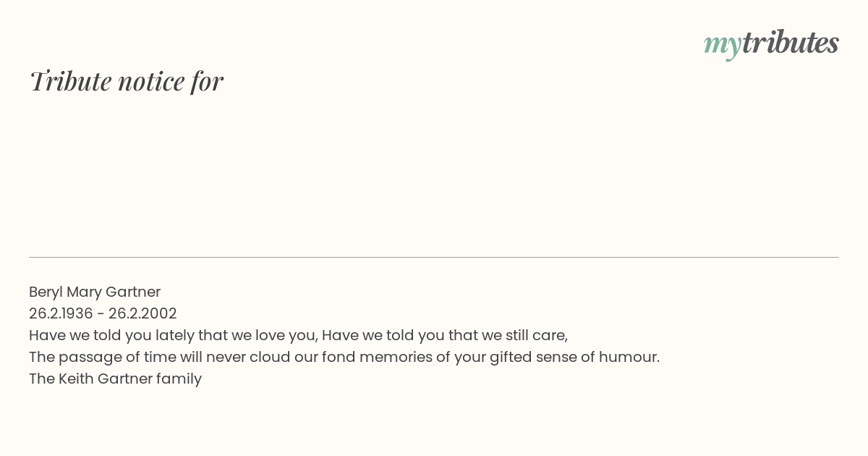Viewport: 868px width, 456px height.
Task: Click "The Keith Gartner family" signature
Action: tap(115, 379)
